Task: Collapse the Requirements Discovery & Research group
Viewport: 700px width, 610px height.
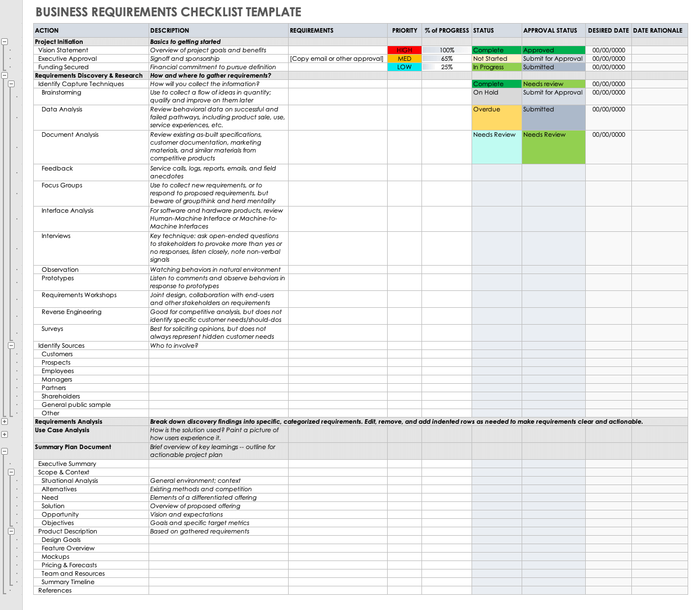Action: (5, 75)
